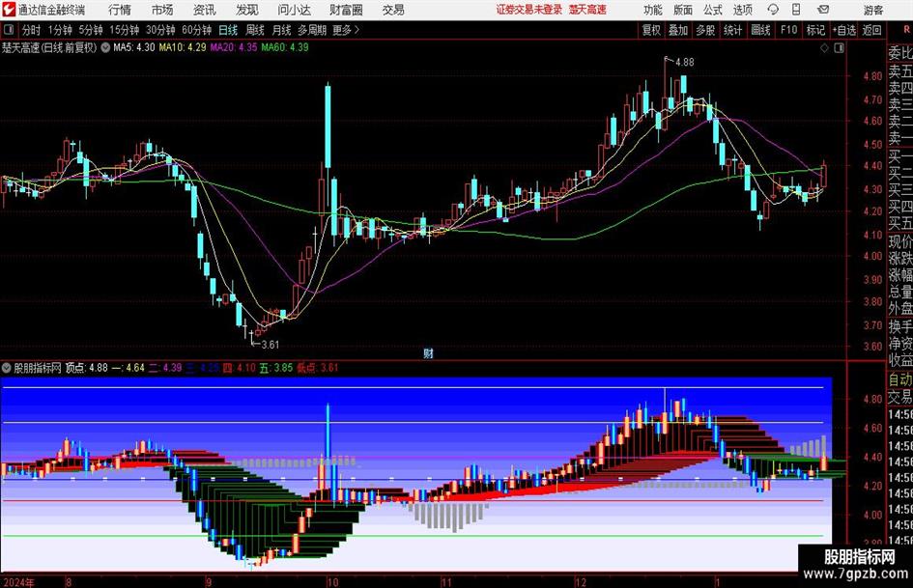Click the 股朋指标网 indicator name
The height and width of the screenshot is (588, 913).
(38, 368)
